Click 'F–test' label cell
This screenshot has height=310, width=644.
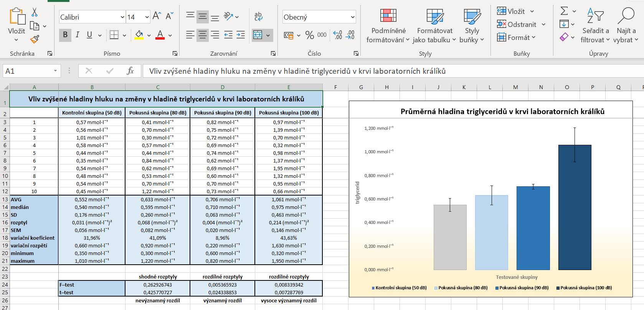click(92, 285)
